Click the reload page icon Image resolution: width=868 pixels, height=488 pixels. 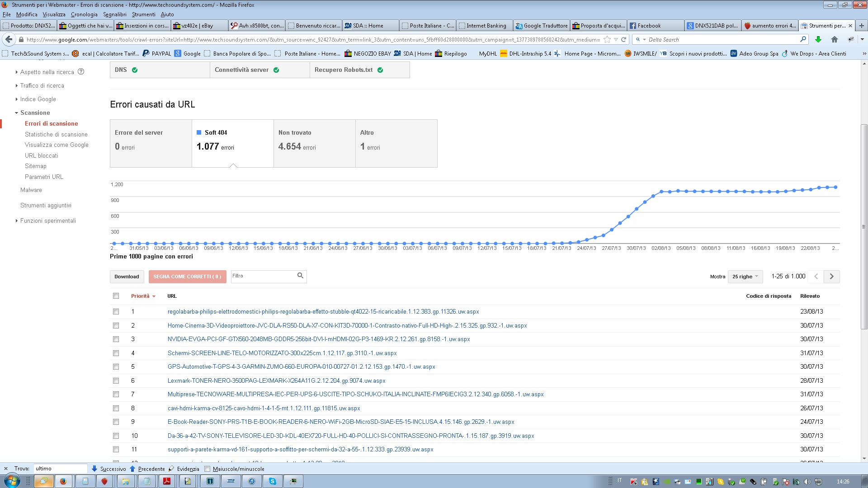tap(624, 39)
